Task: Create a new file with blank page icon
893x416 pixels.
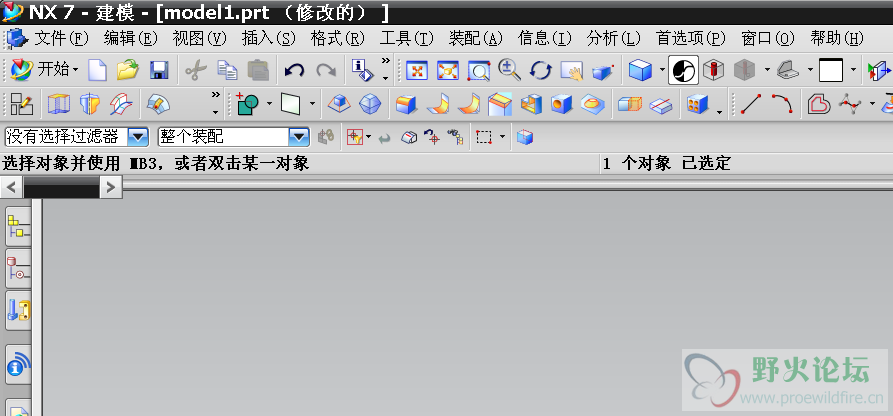Action: (97, 70)
